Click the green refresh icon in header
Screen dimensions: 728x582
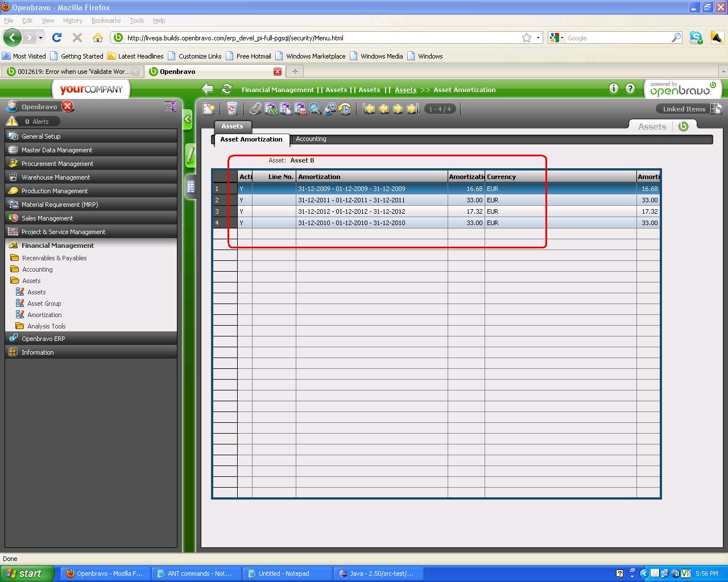[x=226, y=89]
